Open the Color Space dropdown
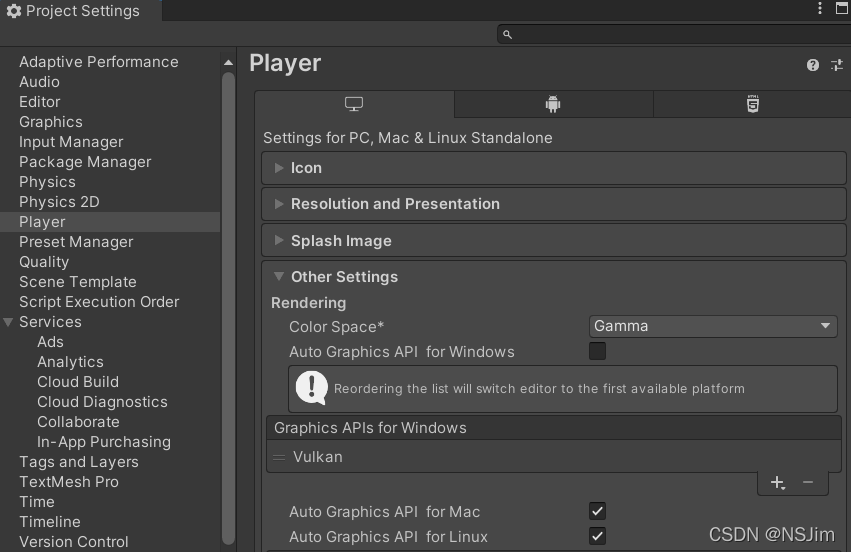 click(713, 326)
